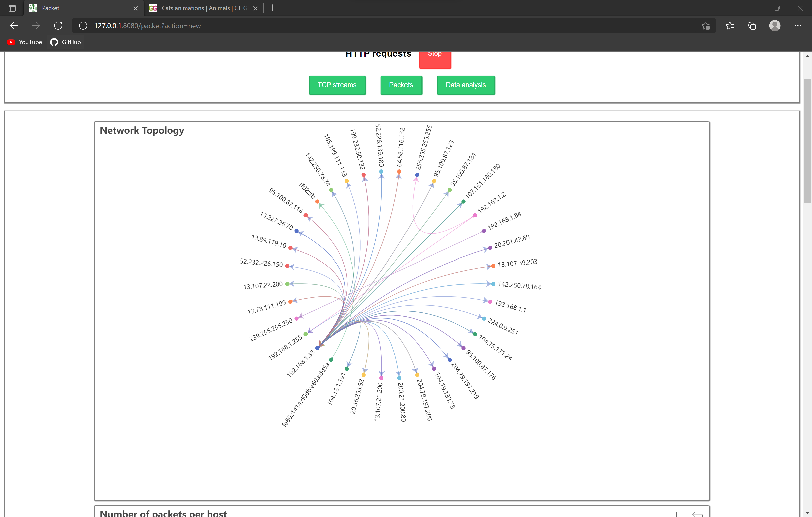Open the GitHub bookmark
Image resolution: width=812 pixels, height=517 pixels.
tap(66, 42)
